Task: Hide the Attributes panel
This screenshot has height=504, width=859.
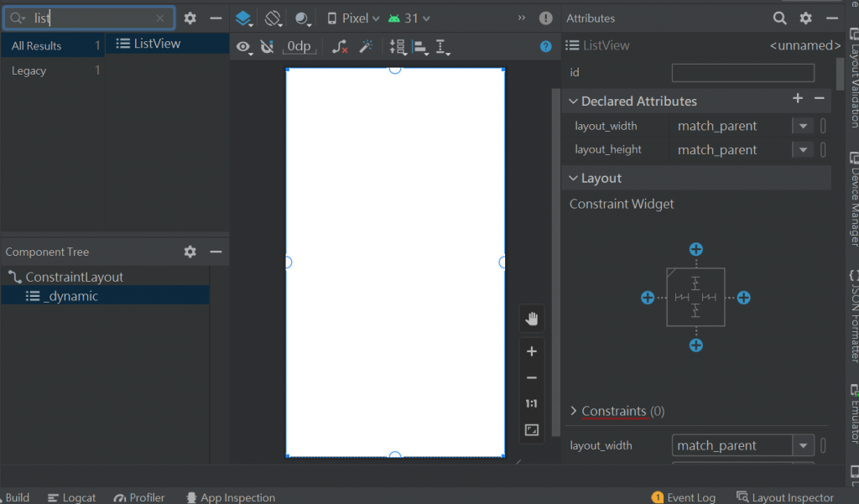Action: 832,18
